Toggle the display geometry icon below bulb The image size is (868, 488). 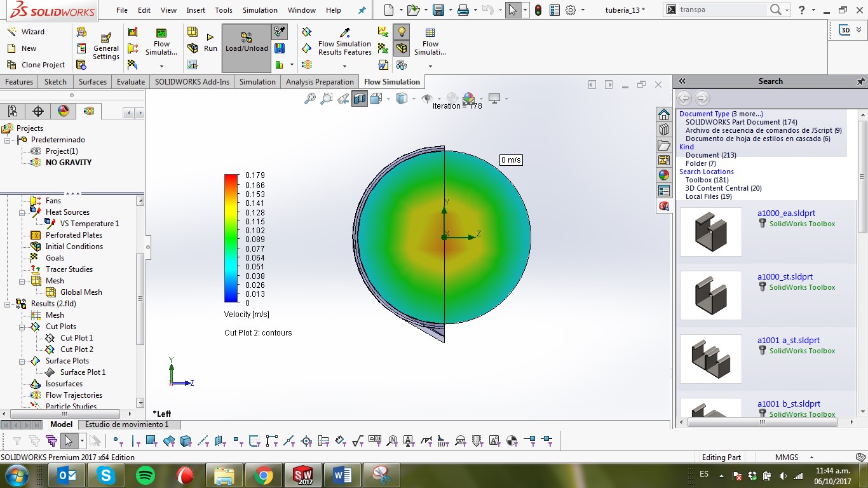pos(402,48)
